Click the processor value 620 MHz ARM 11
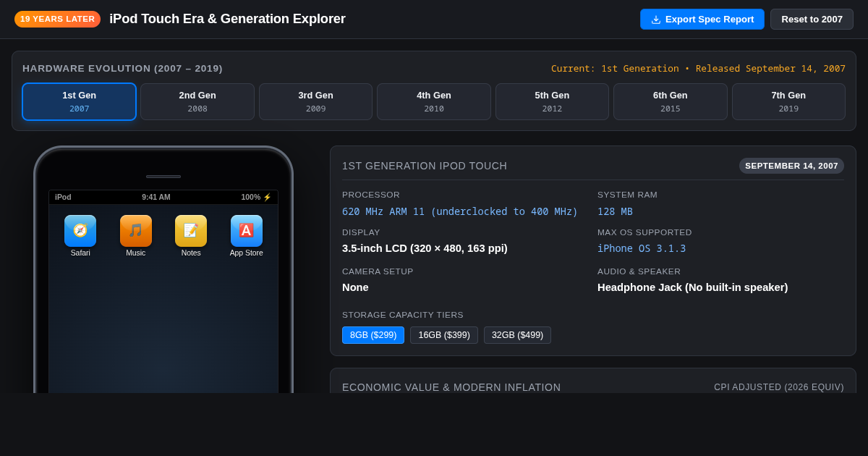Viewport: 868px width, 456px height. [460, 211]
